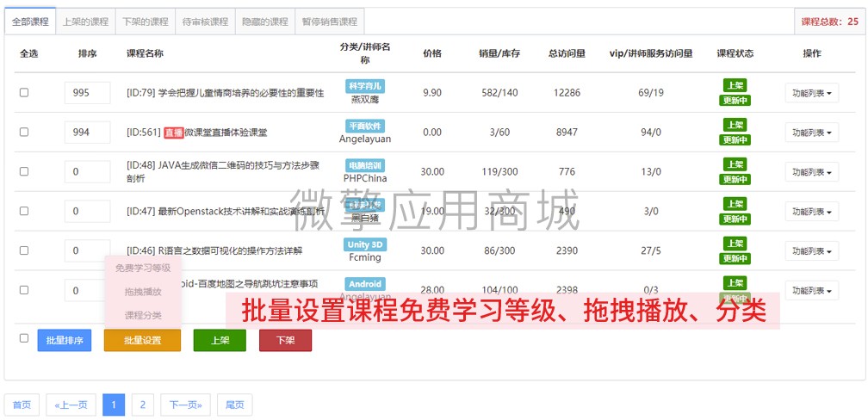Open the 上架的课程 tab
This screenshot has width=868, height=420.
pos(86,22)
